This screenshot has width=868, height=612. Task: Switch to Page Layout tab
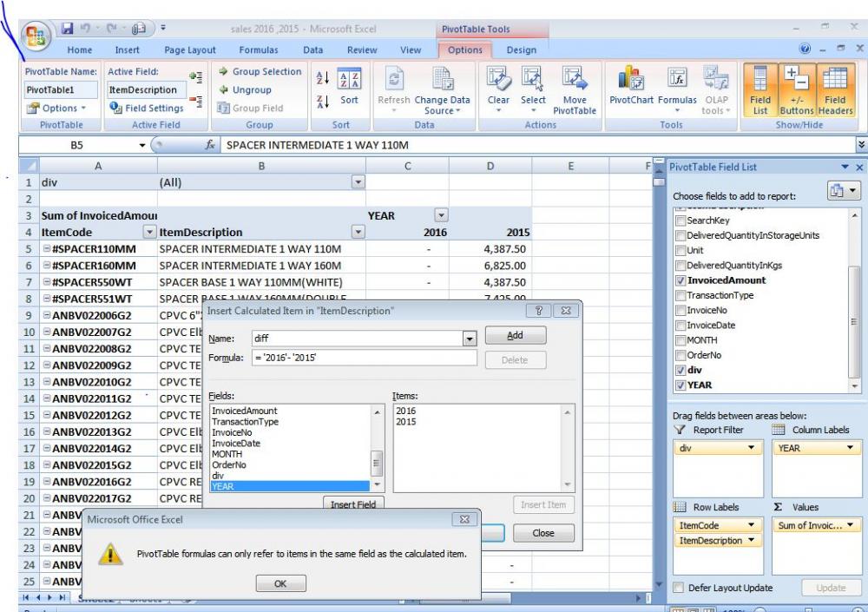pyautogui.click(x=190, y=49)
